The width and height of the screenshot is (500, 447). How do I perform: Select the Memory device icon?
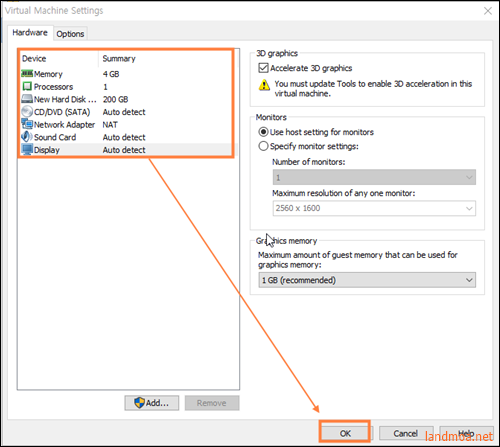coord(27,73)
